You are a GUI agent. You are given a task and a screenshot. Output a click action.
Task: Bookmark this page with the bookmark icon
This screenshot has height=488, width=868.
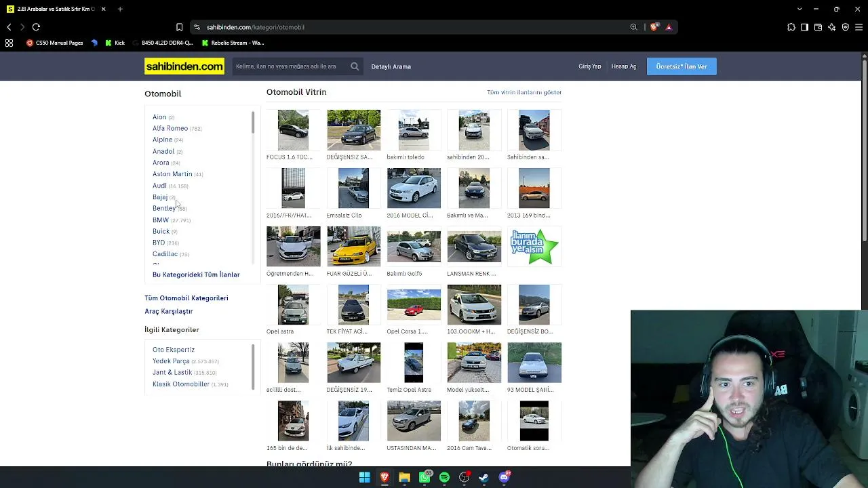point(179,27)
